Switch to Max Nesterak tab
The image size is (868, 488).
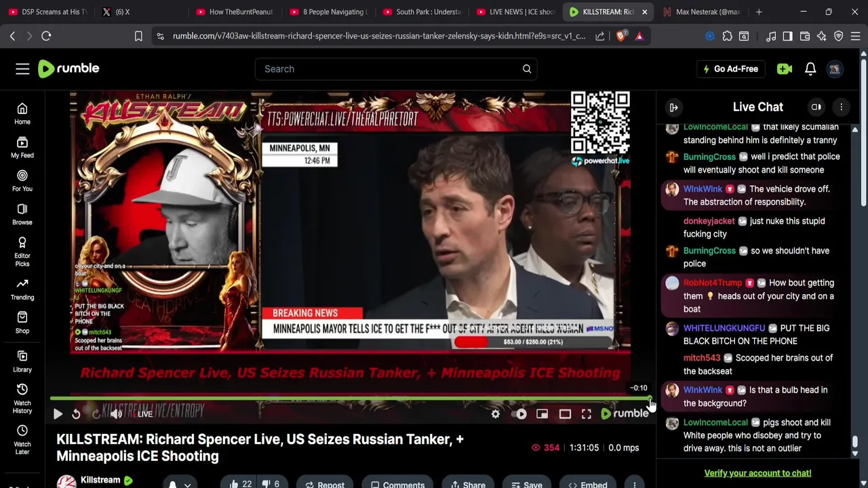pyautogui.click(x=702, y=12)
